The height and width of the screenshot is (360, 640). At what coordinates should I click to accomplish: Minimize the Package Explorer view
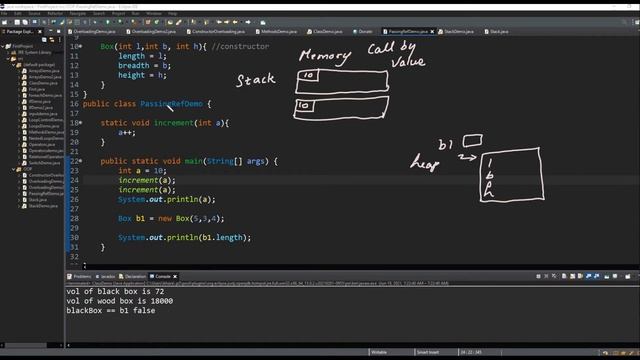tap(51, 31)
